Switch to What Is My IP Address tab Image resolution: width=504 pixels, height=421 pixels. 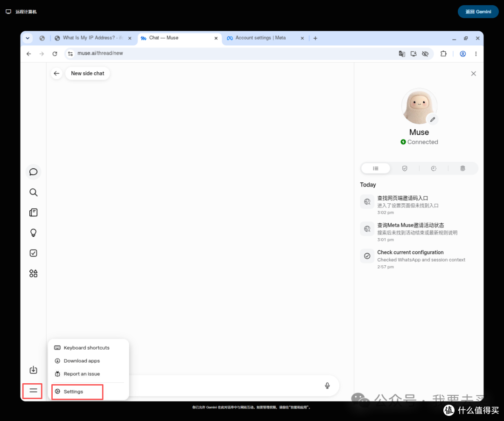point(93,38)
